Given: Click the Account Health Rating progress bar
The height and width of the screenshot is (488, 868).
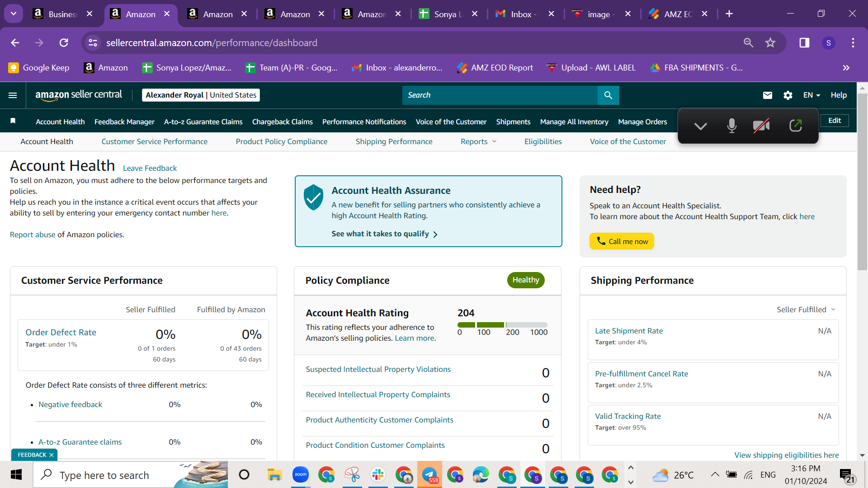Looking at the screenshot, I should (502, 325).
